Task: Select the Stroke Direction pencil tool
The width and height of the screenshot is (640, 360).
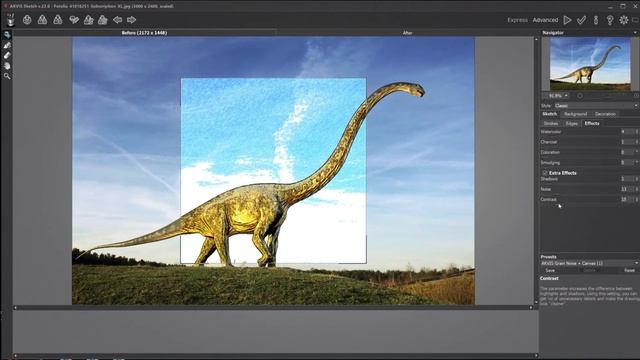Action: [7, 45]
